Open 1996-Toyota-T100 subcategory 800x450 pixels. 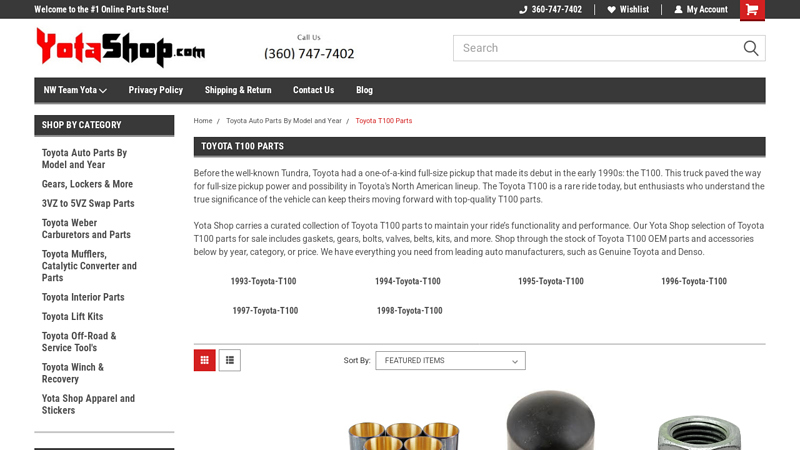694,281
